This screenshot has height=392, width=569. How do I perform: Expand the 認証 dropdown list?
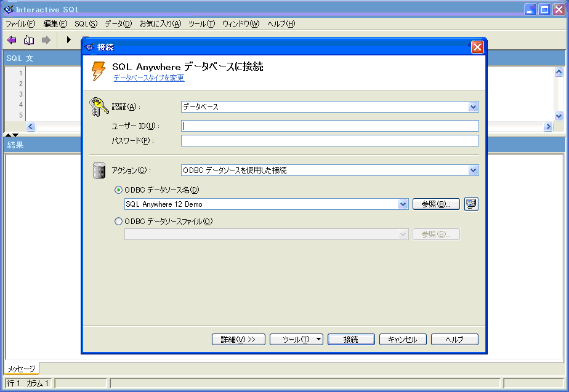473,107
